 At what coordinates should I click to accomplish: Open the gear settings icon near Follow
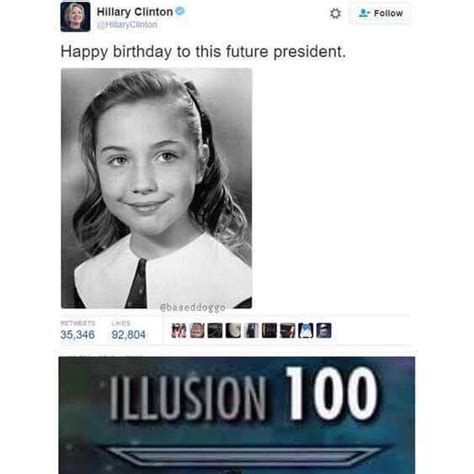coord(335,14)
